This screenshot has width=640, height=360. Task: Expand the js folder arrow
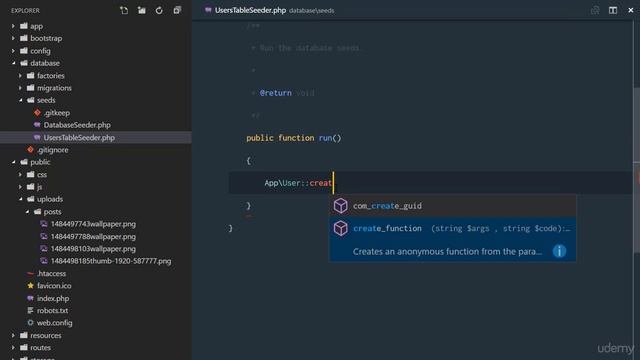click(x=20, y=187)
